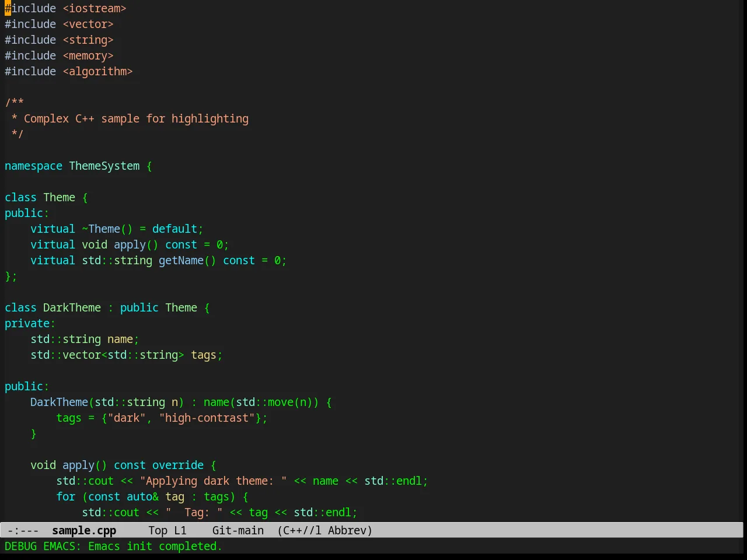Click the '" Tag: "' string literal
Viewport: 747px width, 560px height.
(x=194, y=512)
